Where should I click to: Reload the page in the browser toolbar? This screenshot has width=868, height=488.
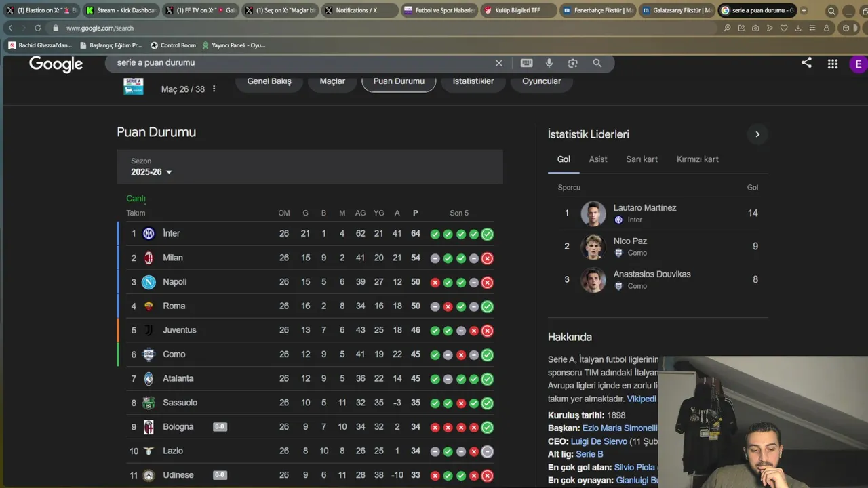[x=37, y=28]
